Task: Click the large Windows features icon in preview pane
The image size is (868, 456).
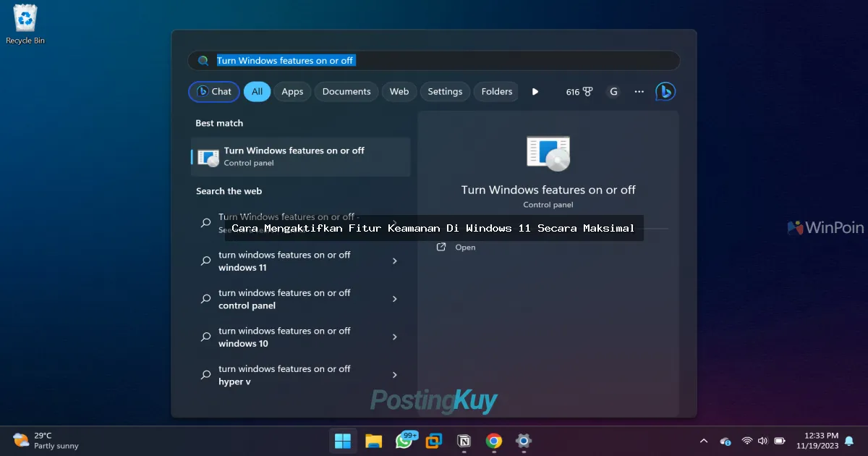Action: coord(548,153)
